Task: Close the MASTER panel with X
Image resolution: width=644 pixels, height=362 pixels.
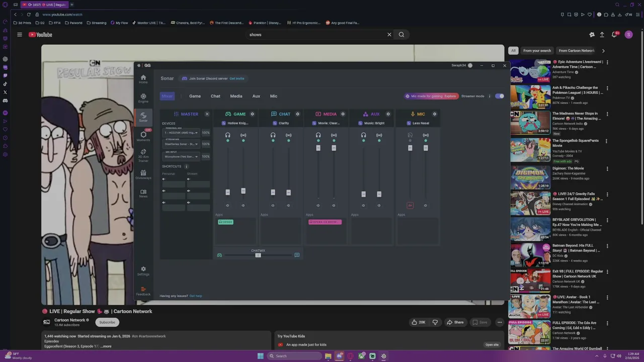Action: 207,114
